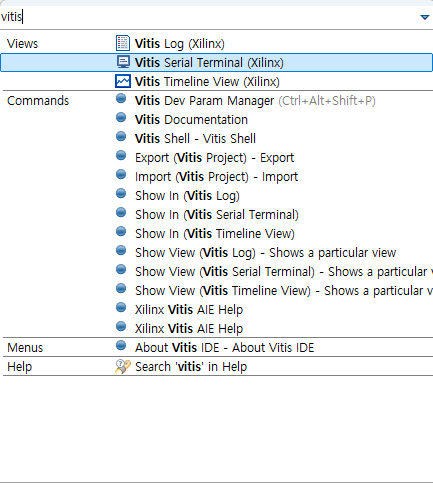Open the second Xilinx Vitis AIE Help entry

coord(189,329)
